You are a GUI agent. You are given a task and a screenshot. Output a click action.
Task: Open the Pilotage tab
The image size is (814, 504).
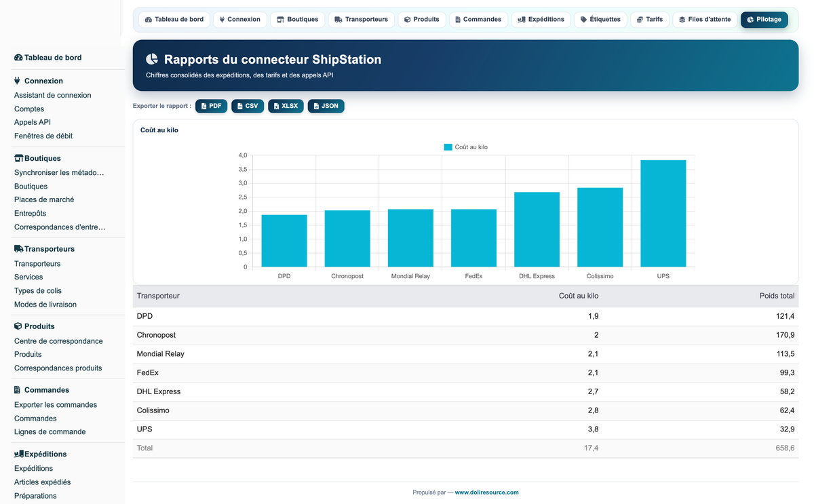click(x=764, y=20)
